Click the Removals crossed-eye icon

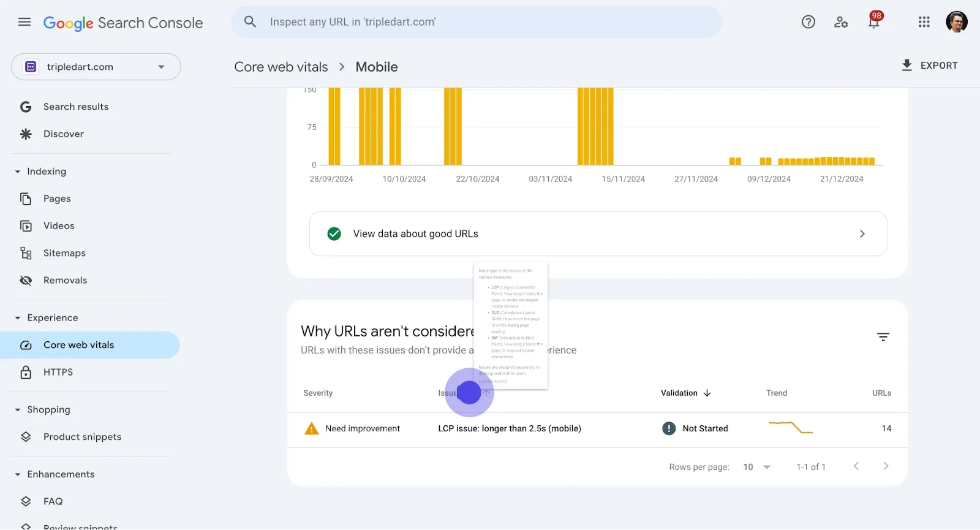click(26, 281)
